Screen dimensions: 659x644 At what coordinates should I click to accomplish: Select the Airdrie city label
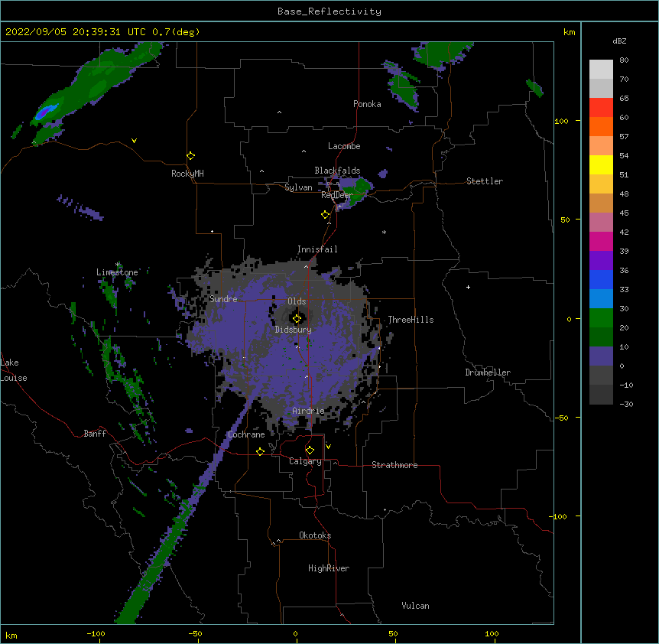coord(308,411)
